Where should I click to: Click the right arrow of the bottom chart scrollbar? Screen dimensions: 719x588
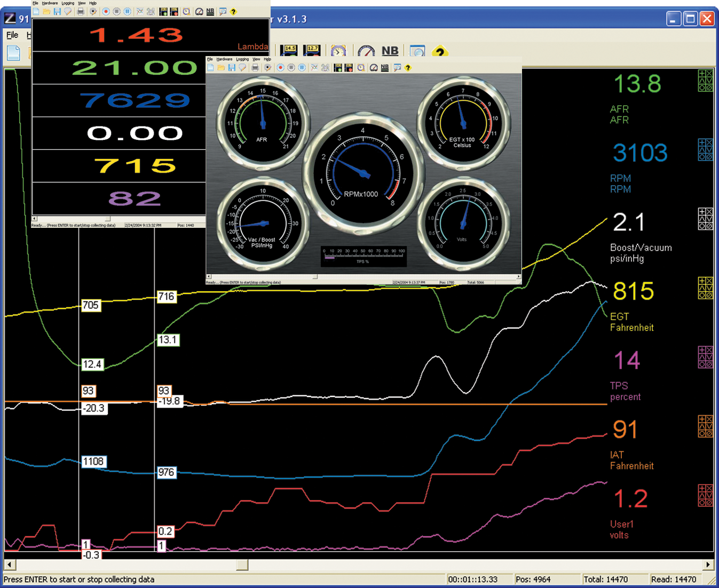click(x=708, y=565)
